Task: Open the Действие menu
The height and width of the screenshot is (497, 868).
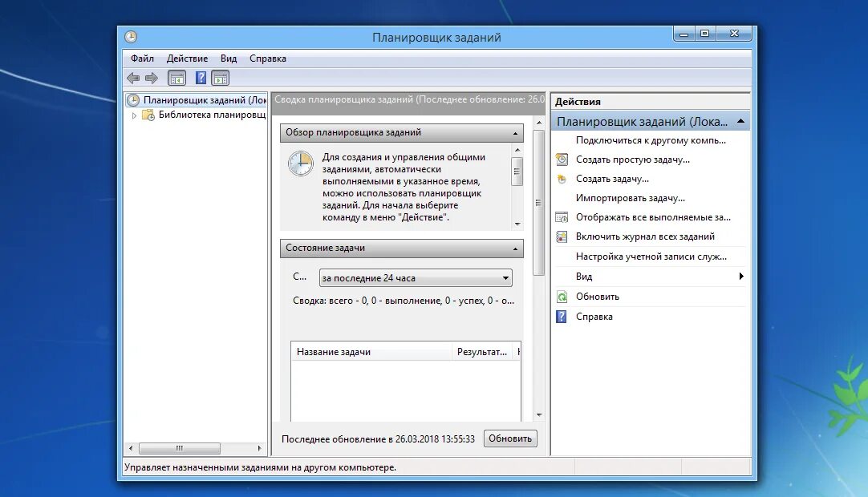Action: pyautogui.click(x=187, y=58)
